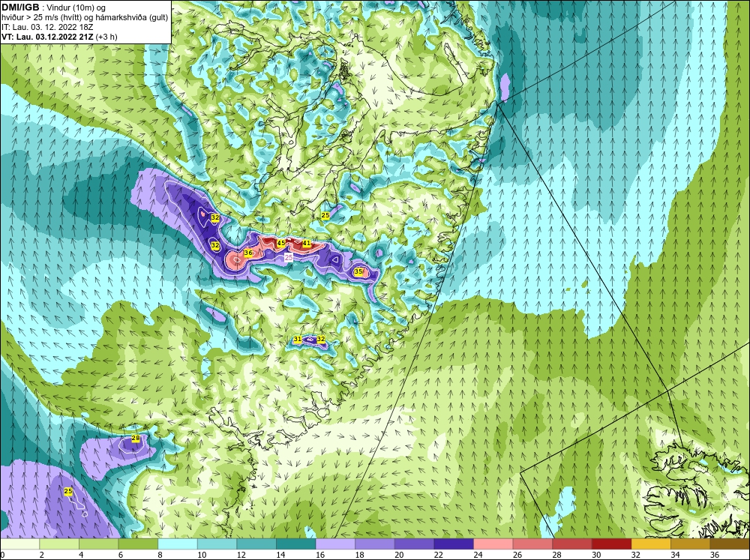Pick the 24–26 m/s pink legend swatch
Screen dimensions: 750x560
point(493,544)
